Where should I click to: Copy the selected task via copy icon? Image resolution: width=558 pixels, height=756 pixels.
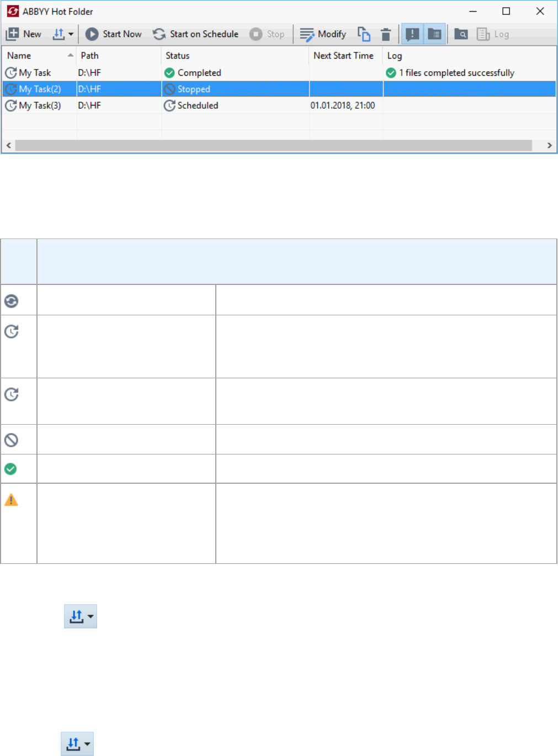point(364,34)
